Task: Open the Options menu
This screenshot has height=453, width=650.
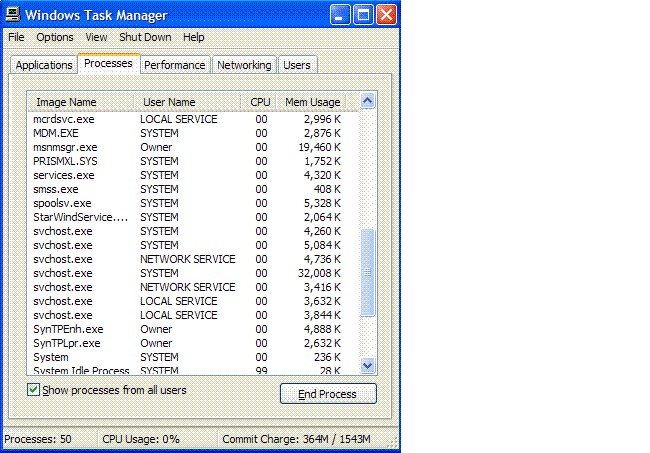Action: (55, 37)
